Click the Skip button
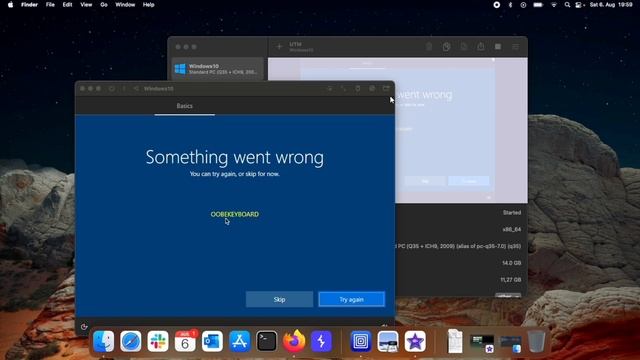 [x=279, y=299]
